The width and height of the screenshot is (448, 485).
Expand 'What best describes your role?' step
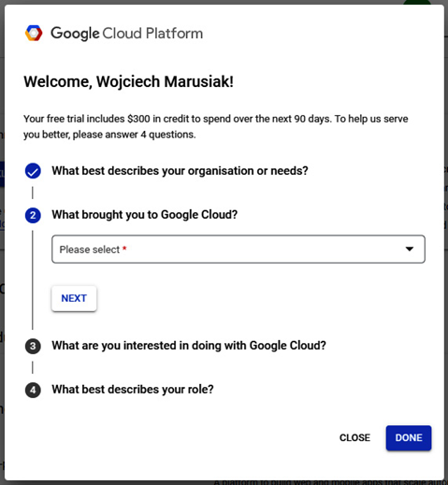pyautogui.click(x=133, y=390)
